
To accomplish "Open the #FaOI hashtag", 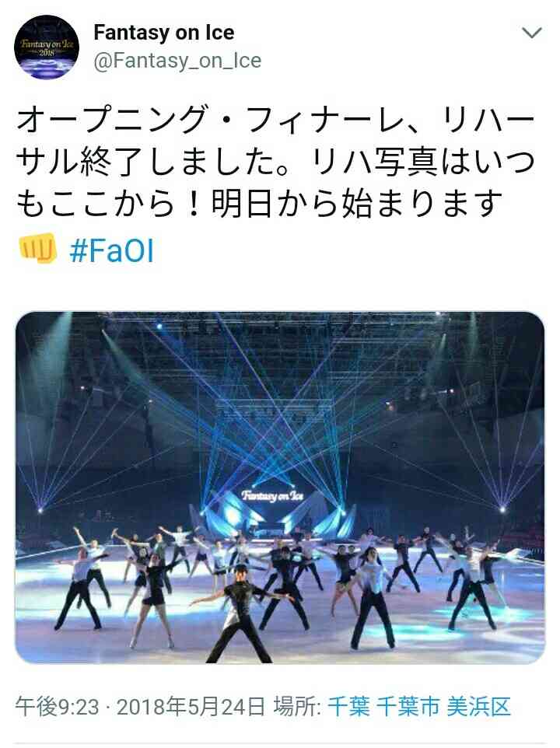I will (x=112, y=251).
